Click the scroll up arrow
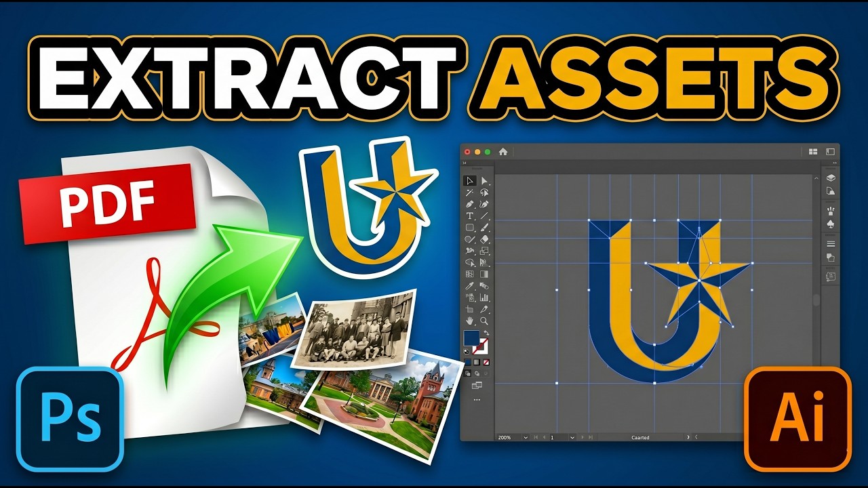The height and width of the screenshot is (488, 868). pos(816,178)
